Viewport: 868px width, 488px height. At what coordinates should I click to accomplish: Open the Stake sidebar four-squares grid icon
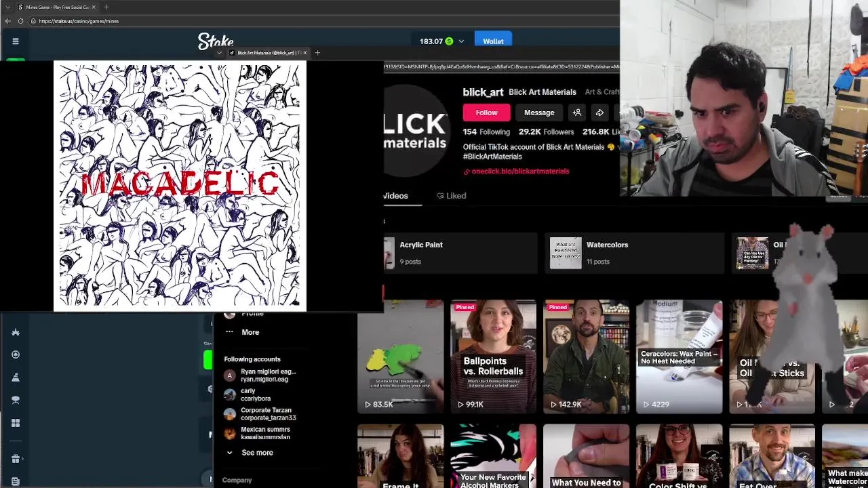(16, 423)
